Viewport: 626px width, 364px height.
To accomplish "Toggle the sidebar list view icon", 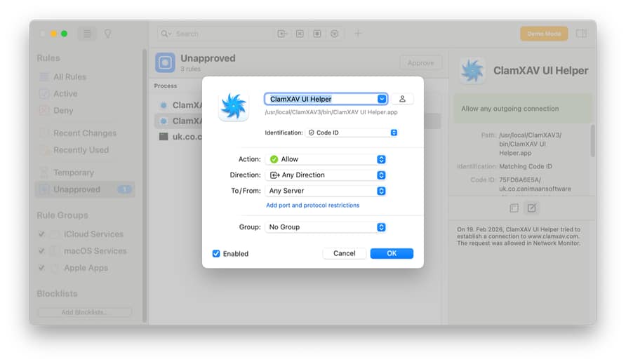I will (x=87, y=34).
